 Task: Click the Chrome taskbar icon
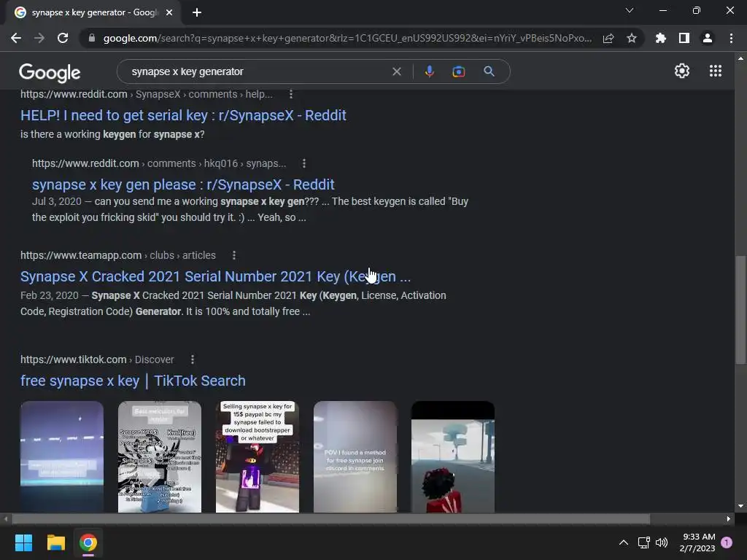point(88,542)
